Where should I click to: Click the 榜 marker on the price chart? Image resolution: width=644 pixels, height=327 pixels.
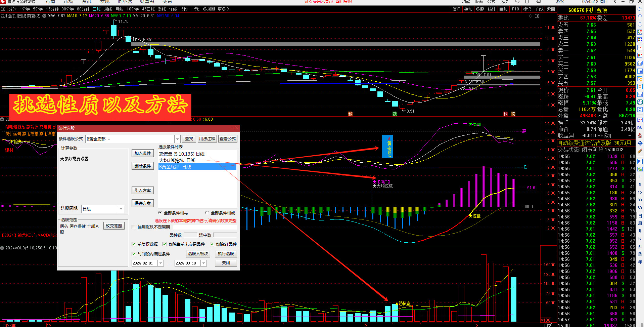click(513, 114)
